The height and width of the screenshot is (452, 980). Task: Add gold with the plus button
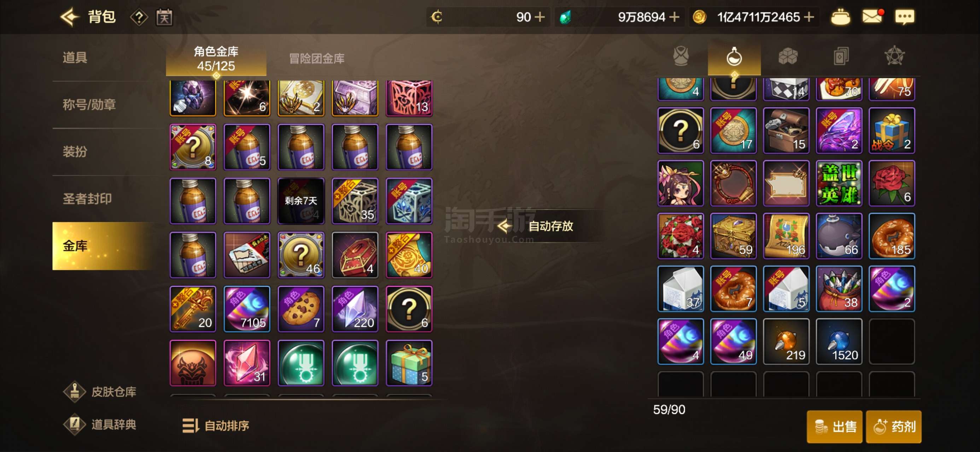809,17
